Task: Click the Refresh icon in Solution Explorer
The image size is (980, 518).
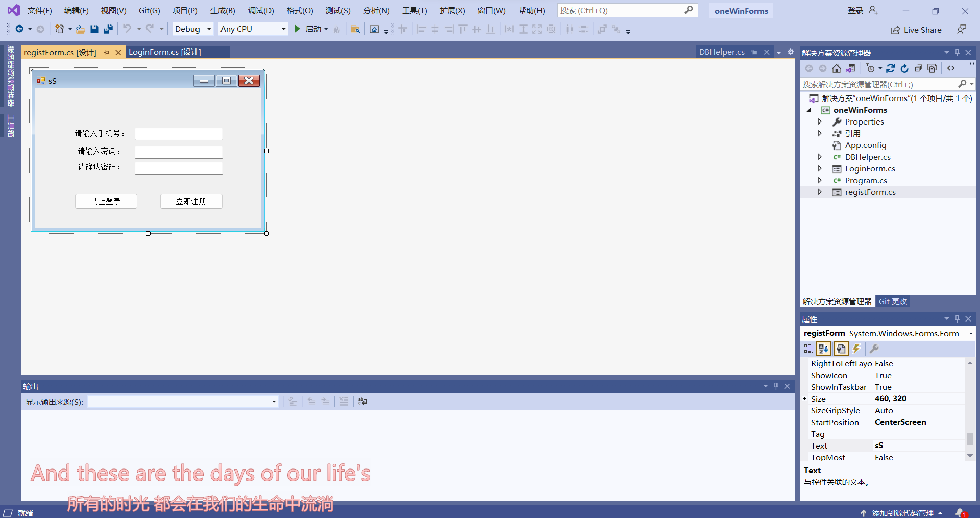Action: 904,68
